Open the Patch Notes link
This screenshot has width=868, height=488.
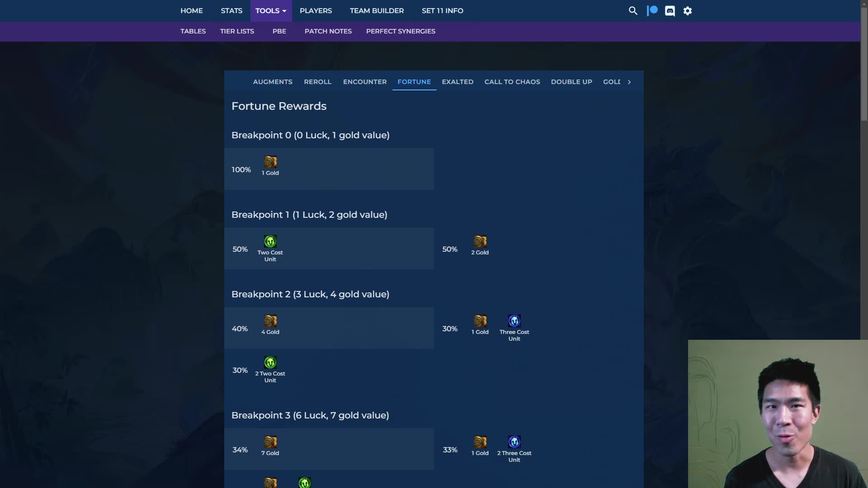click(x=328, y=31)
